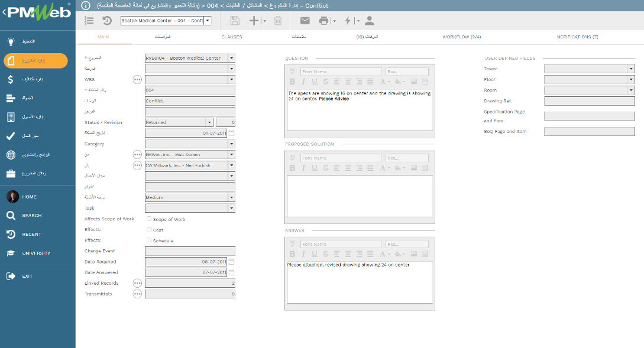This screenshot has width=644, height=348.
Task: Click in the Proposed Solution text area
Action: tap(360, 196)
